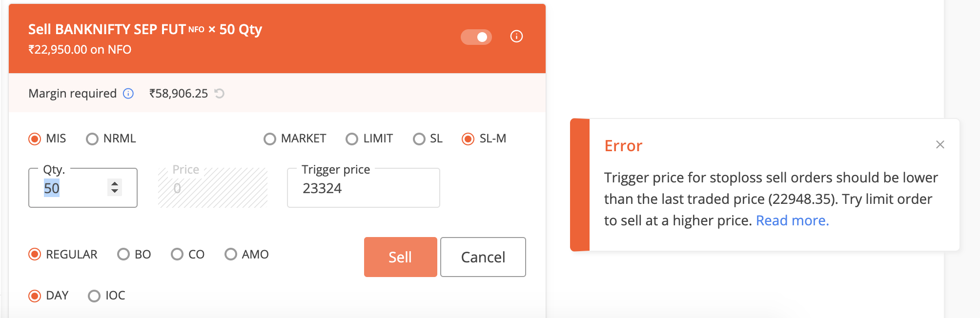Toggle the buy/sell switch in the header
Screen dimensions: 980x318
pos(476,37)
